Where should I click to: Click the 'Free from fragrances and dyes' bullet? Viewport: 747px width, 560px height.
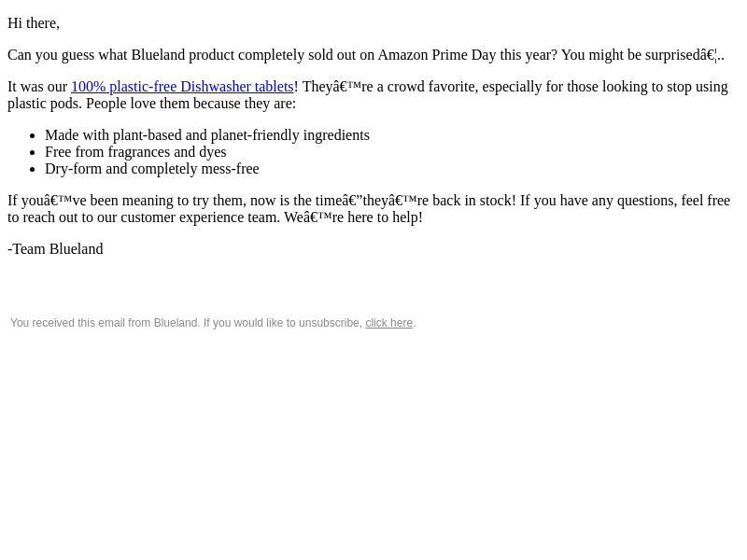tap(135, 152)
